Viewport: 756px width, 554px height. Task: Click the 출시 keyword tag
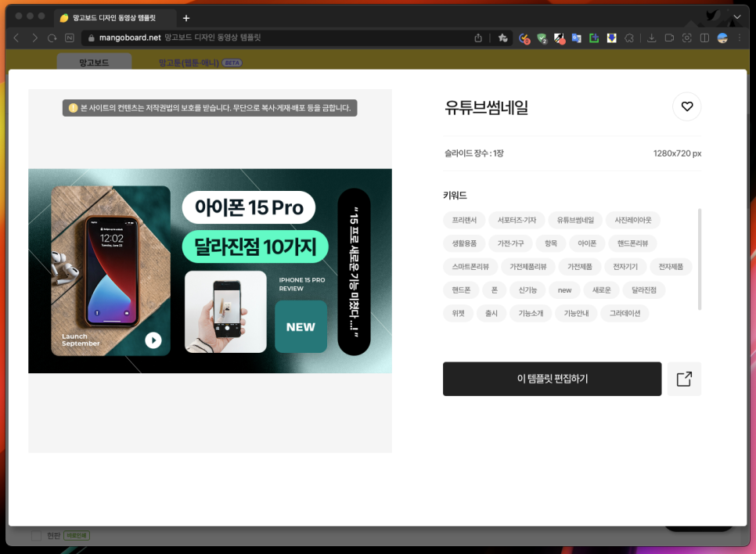[491, 314]
